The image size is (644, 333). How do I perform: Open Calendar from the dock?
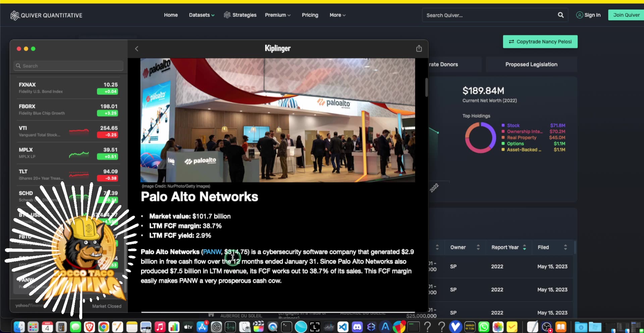[47, 326]
